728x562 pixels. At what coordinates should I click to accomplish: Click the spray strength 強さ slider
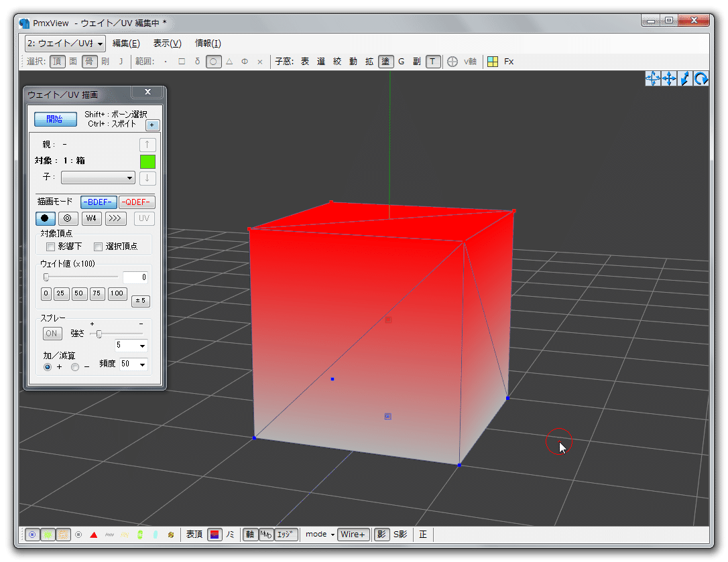tap(117, 334)
